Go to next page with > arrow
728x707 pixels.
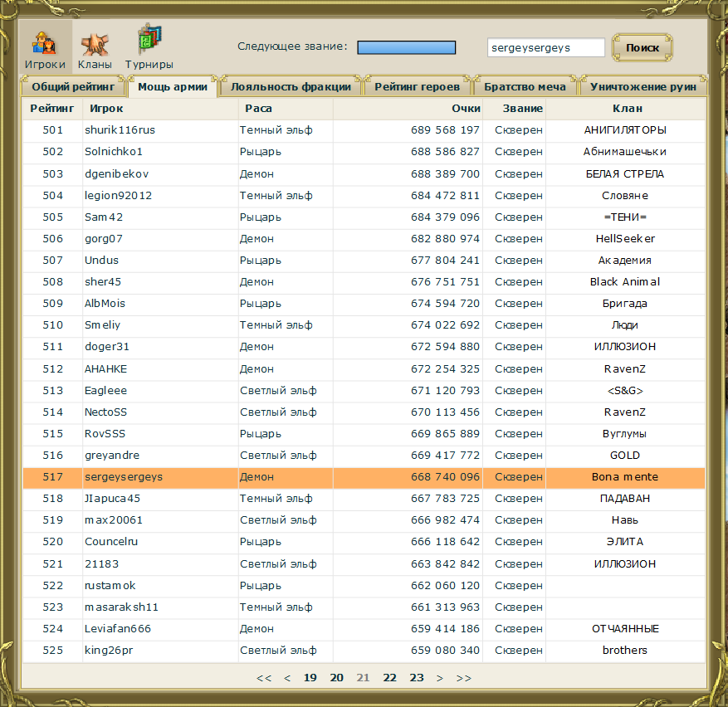tap(440, 678)
